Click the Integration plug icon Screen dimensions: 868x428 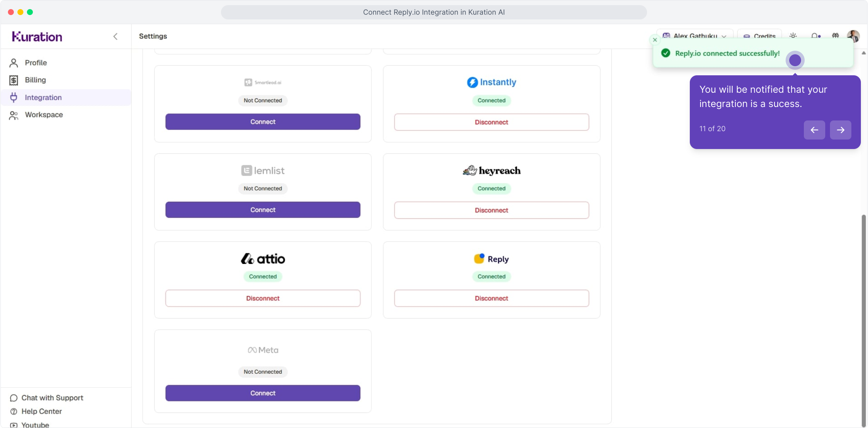[x=14, y=97]
